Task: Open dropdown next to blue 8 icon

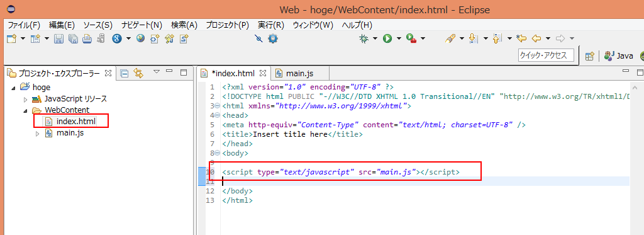Action: point(128,38)
